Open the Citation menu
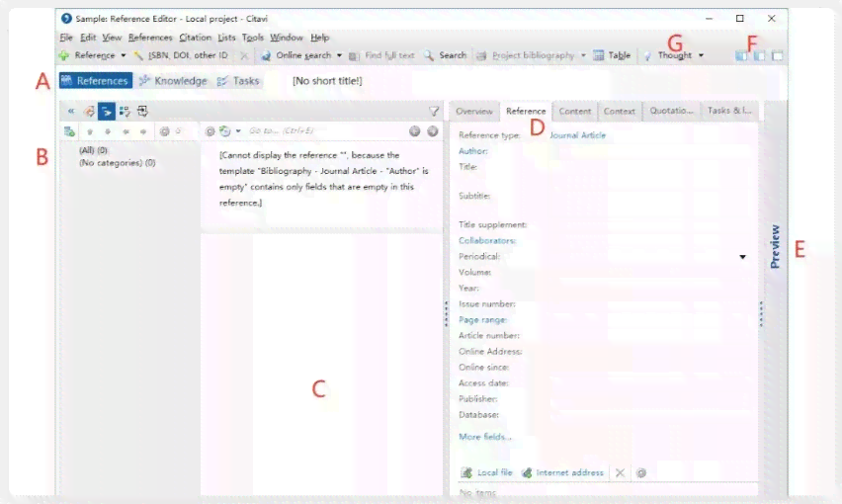The image size is (842, 504). click(195, 38)
